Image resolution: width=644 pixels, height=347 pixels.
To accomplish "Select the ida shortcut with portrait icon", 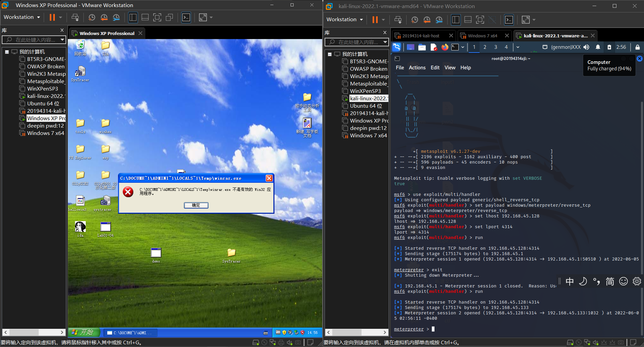I will coord(80,230).
